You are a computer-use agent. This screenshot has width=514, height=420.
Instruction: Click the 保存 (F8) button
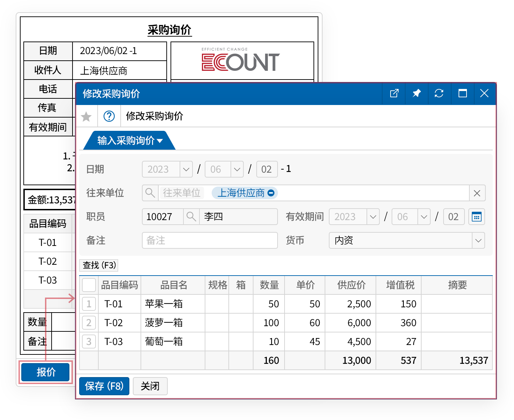pyautogui.click(x=104, y=386)
